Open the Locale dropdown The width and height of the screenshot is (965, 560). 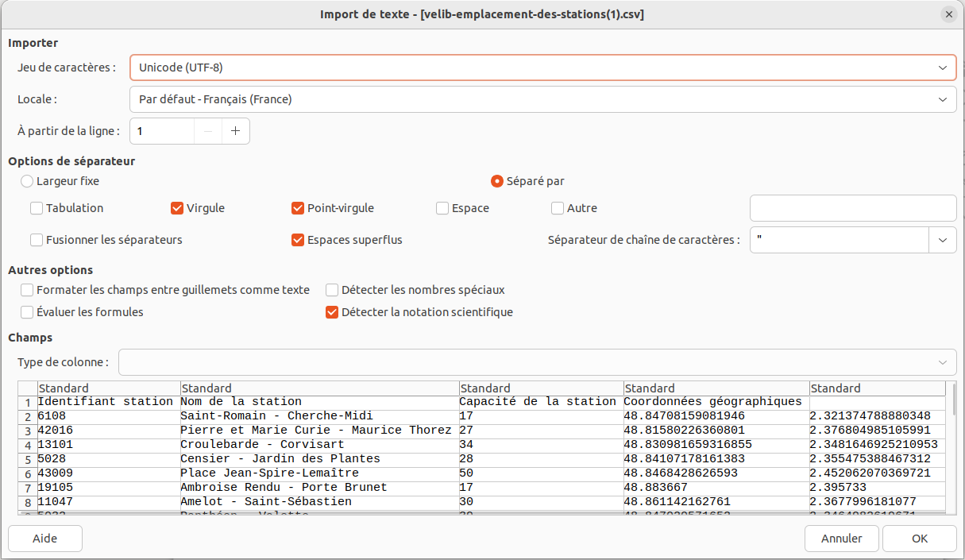944,99
